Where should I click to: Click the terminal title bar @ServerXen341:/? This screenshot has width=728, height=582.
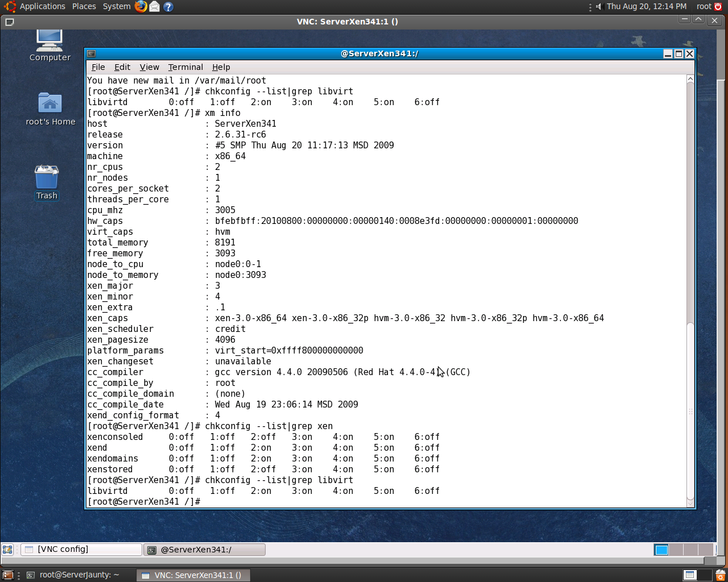(379, 53)
